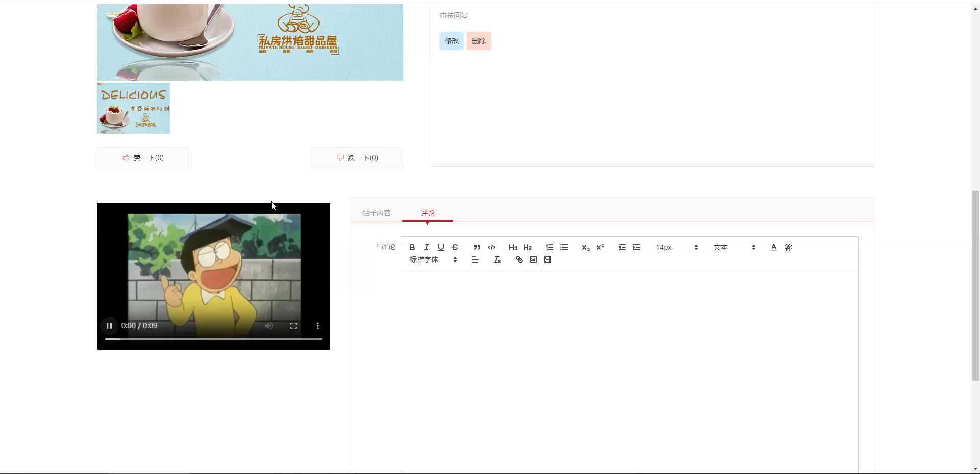Screen dimensions: 980x474
Task: Clear text formatting
Action: tap(497, 259)
